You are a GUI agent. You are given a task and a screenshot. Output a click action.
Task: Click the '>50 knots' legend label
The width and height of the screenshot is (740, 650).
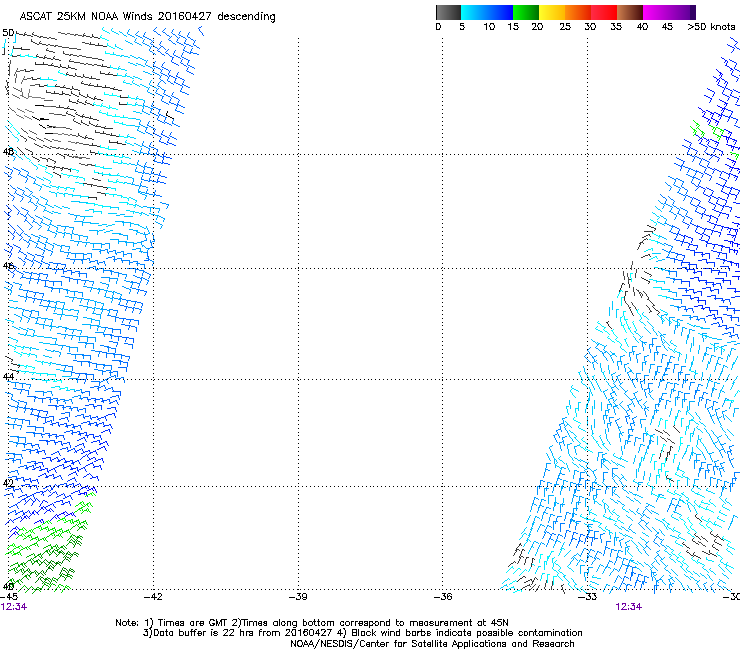coord(711,27)
